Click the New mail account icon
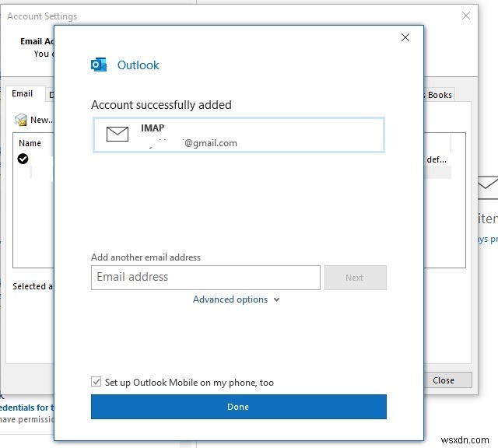 [x=21, y=120]
